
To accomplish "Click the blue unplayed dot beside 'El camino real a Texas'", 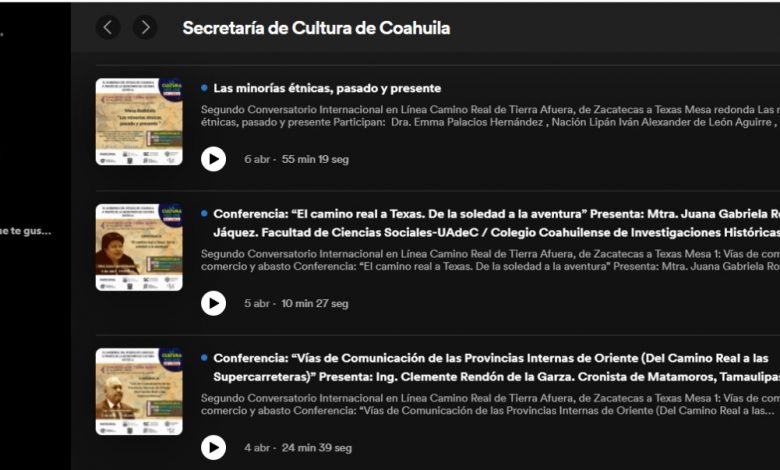I will click(204, 213).
